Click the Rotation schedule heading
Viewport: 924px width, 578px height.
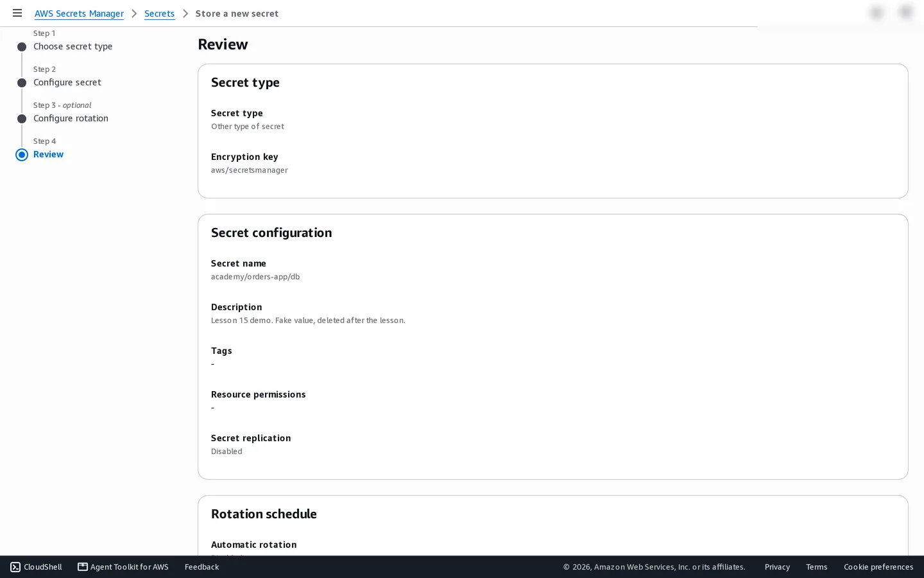(264, 514)
